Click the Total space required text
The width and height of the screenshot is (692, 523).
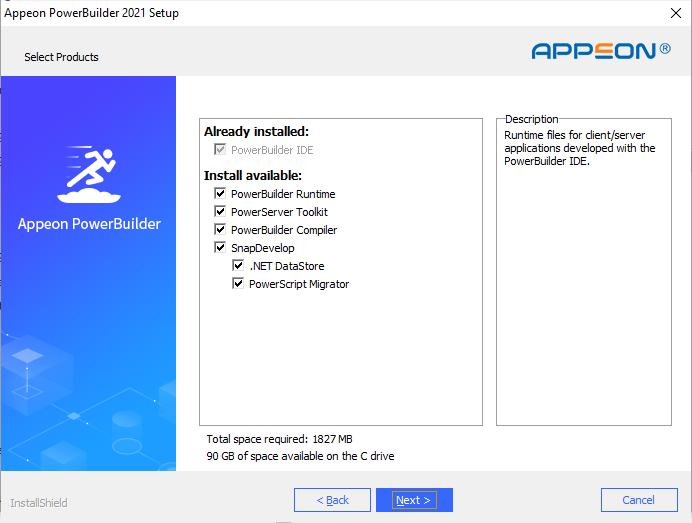point(279,439)
